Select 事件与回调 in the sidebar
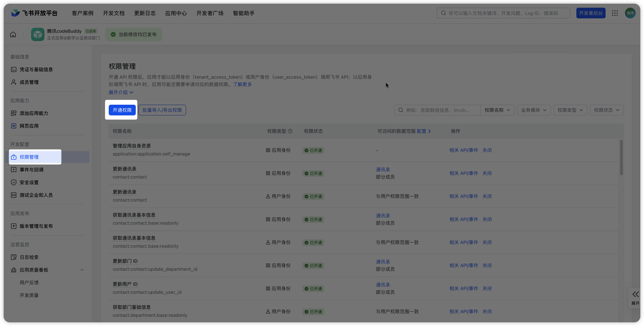This screenshot has height=326, width=644. 32,170
